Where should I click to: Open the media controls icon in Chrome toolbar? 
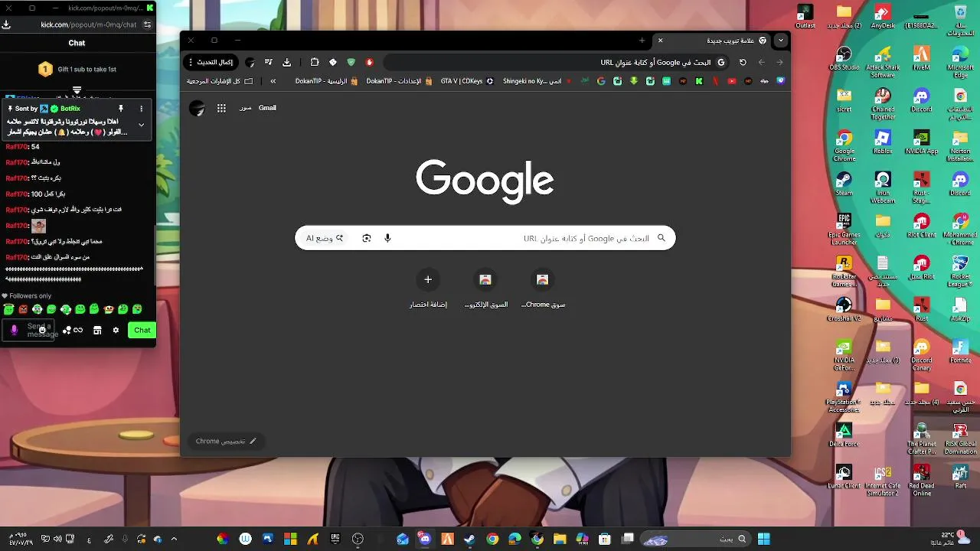tap(268, 62)
